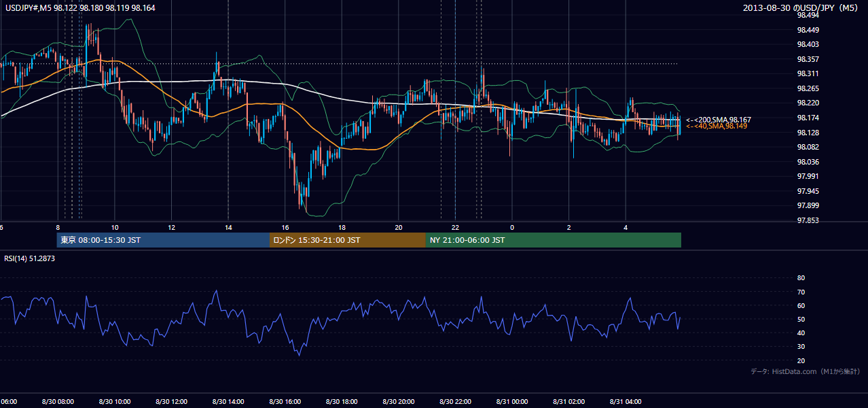This screenshot has height=408, width=868.
Task: Select the 東京 08:00-15:30 JST session bar
Action: [x=163, y=240]
